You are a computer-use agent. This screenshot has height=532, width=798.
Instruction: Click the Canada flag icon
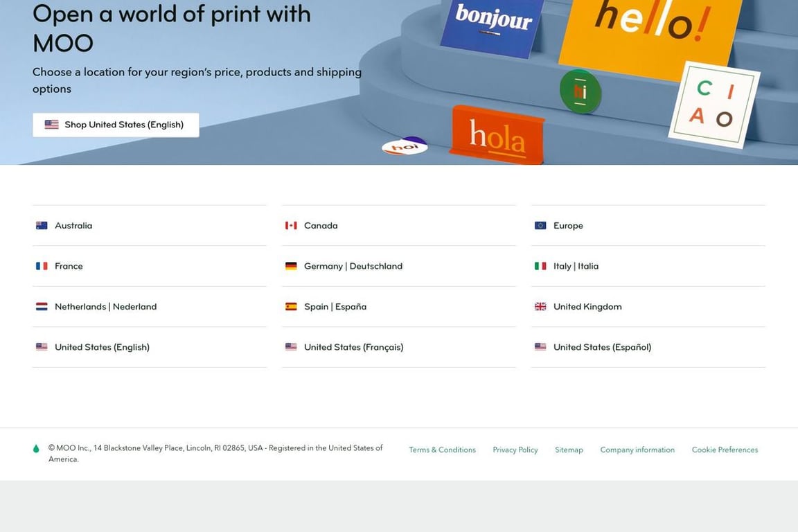coord(291,226)
